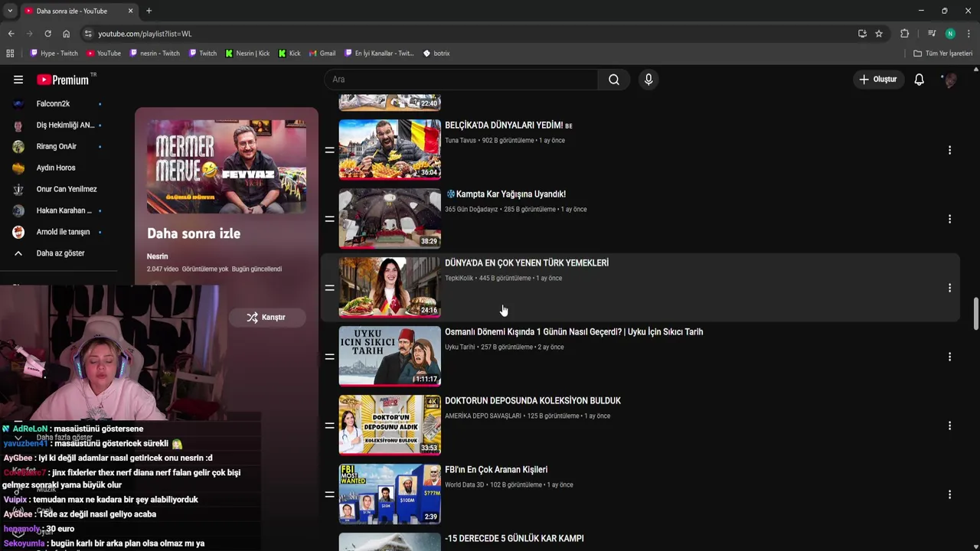Click the search magnifier button
980x551 pixels.
[614, 80]
